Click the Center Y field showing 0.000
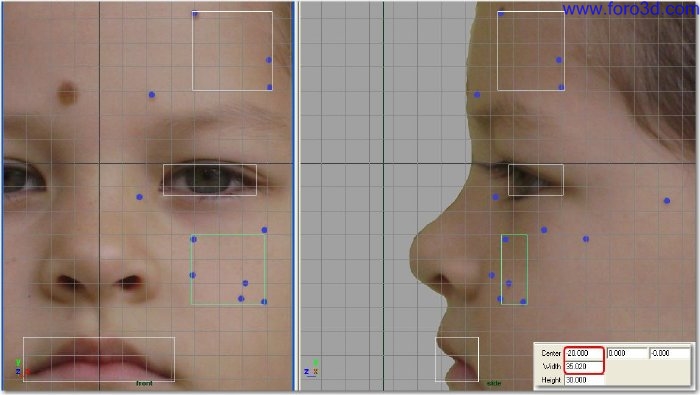 pyautogui.click(x=627, y=353)
